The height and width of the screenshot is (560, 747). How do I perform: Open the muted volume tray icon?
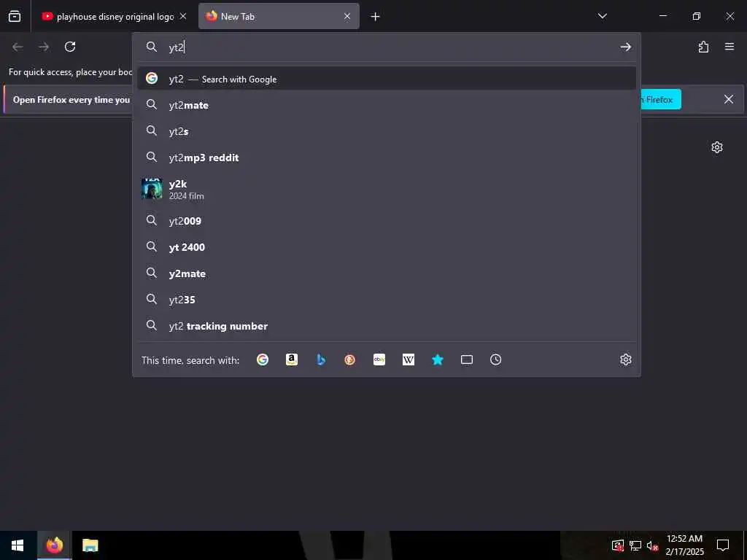point(652,545)
